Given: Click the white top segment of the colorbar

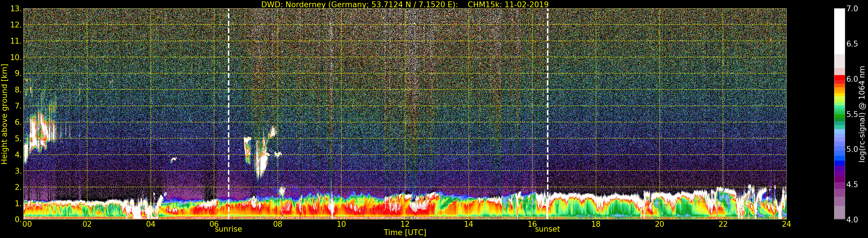Looking at the screenshot, I should [839, 31].
